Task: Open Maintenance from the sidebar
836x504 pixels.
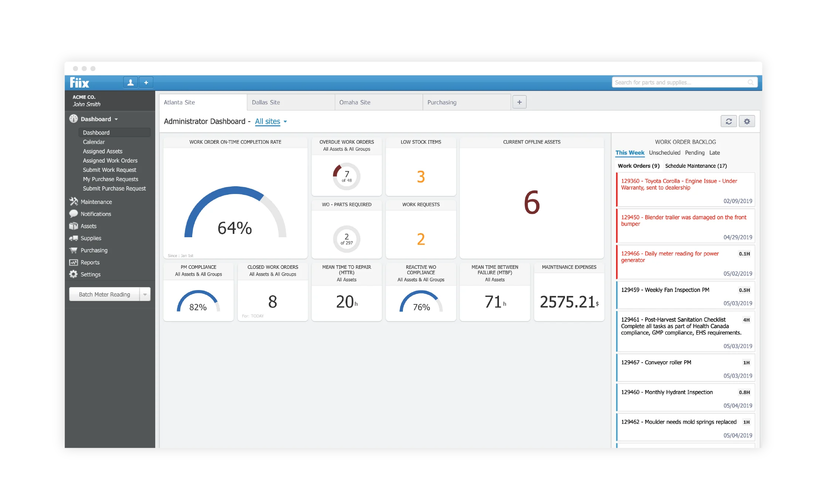Action: (x=96, y=202)
